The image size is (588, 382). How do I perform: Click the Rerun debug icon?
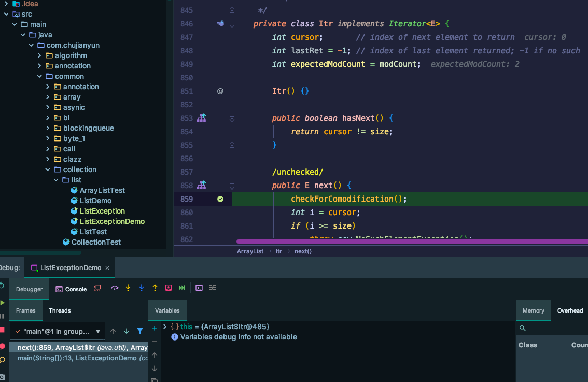pos(2,286)
